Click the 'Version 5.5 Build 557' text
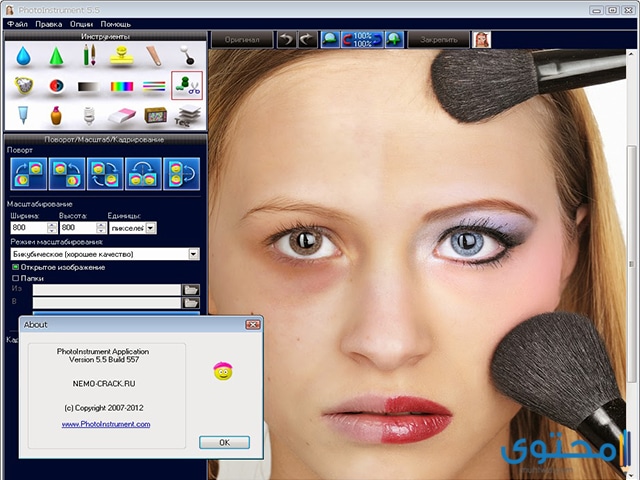Image resolution: width=640 pixels, height=480 pixels. point(104,360)
